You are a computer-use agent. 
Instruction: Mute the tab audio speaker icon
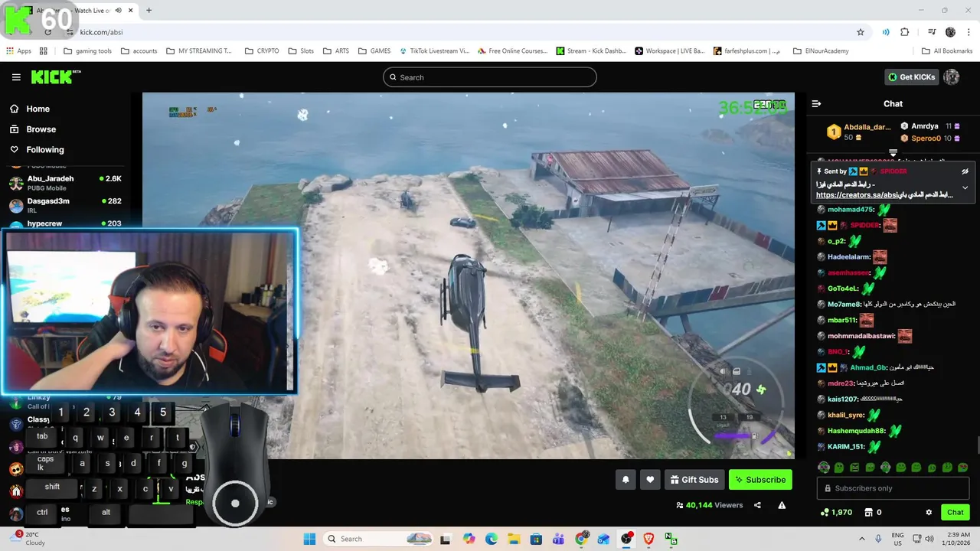[118, 11]
